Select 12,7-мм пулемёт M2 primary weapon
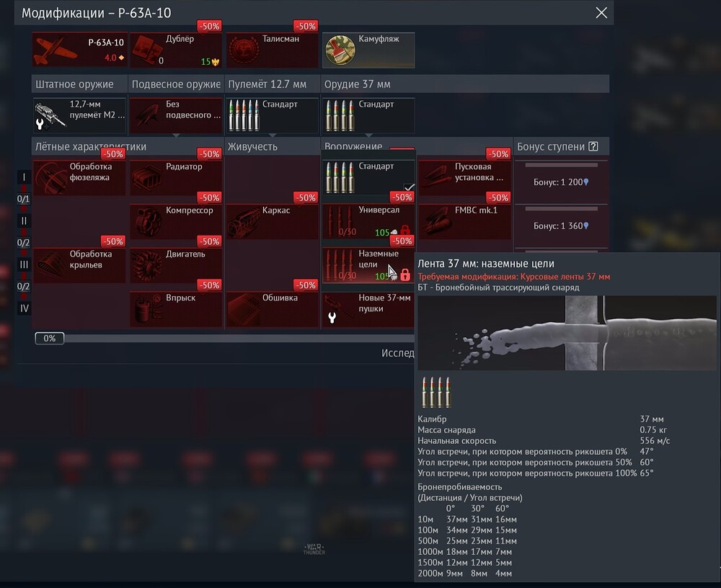Image resolution: width=721 pixels, height=588 pixels. coord(79,115)
